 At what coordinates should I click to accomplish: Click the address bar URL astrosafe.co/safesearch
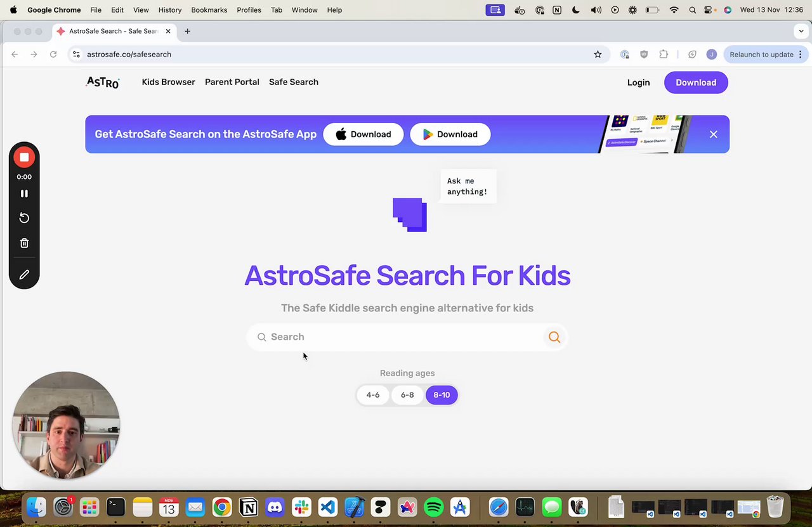(129, 55)
